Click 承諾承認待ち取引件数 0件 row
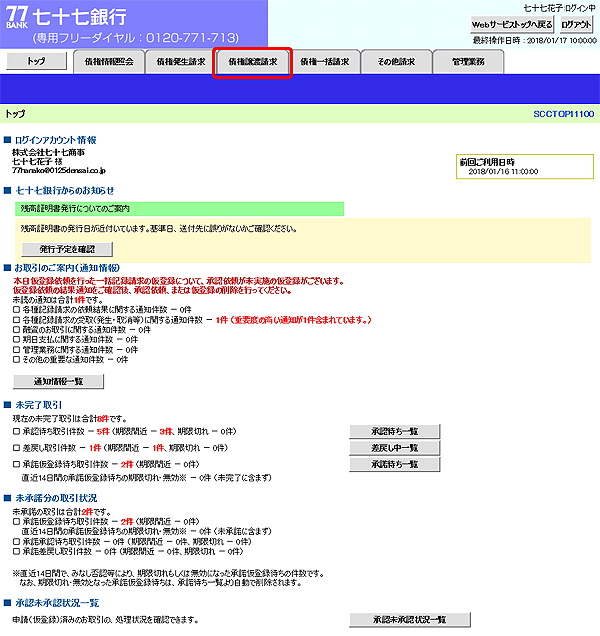 [132, 541]
